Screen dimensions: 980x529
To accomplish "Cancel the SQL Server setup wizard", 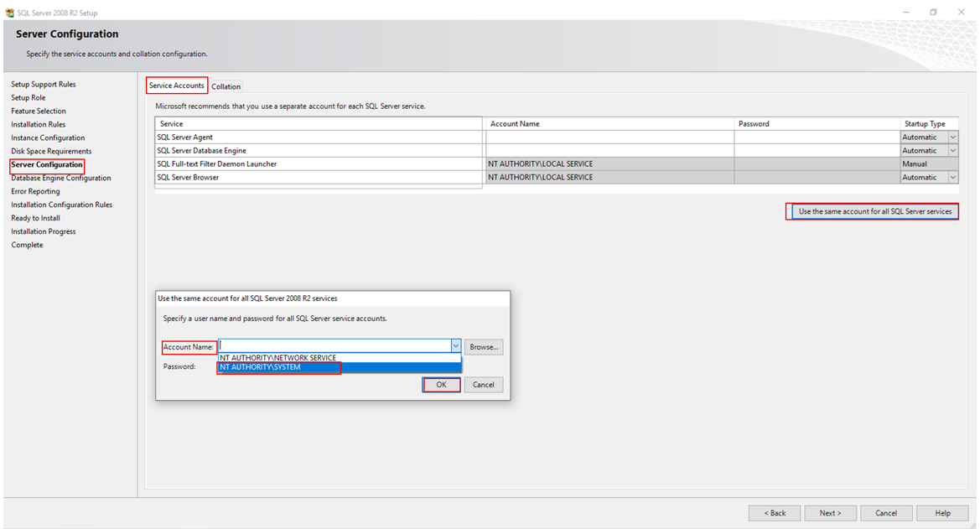I will [886, 513].
